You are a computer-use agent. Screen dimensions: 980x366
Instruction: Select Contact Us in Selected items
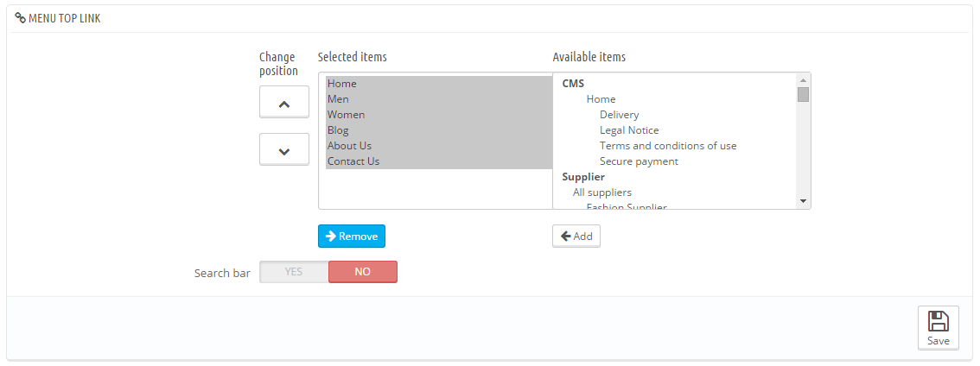(439, 161)
